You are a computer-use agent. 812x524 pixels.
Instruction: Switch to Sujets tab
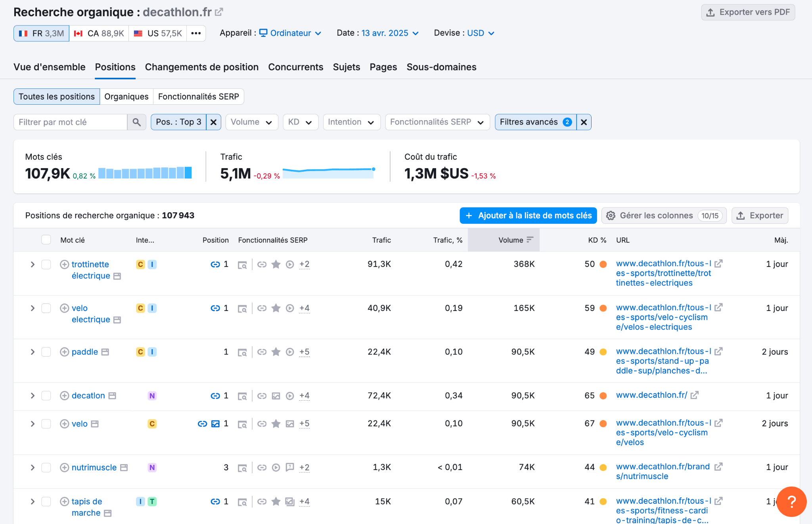[347, 67]
